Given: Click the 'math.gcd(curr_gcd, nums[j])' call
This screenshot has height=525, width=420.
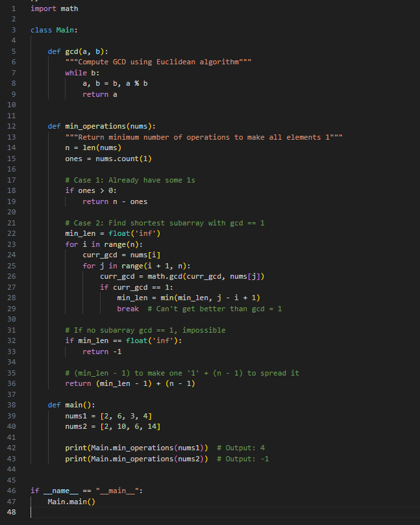Looking at the screenshot, I should 206,276.
